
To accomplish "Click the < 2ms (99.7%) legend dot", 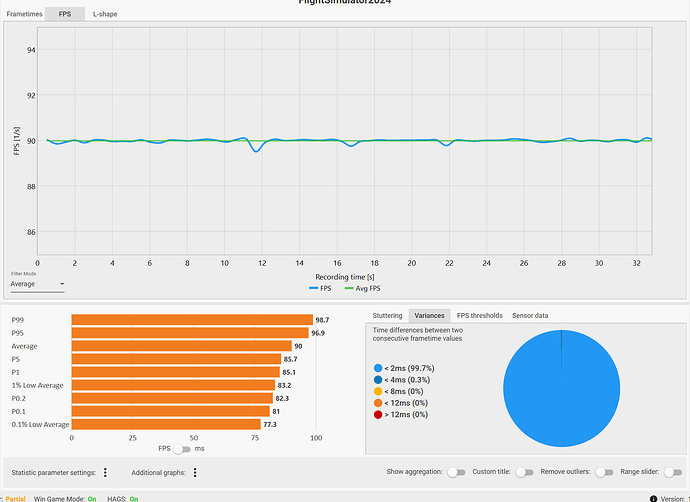I will pos(378,368).
